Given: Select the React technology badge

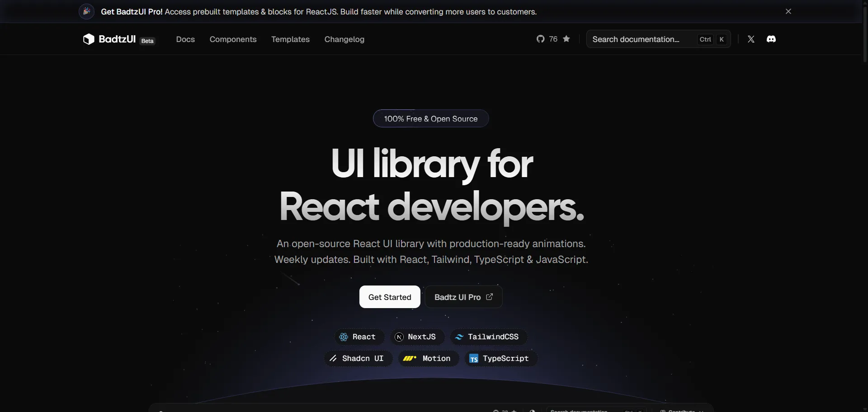Looking at the screenshot, I should [x=359, y=337].
